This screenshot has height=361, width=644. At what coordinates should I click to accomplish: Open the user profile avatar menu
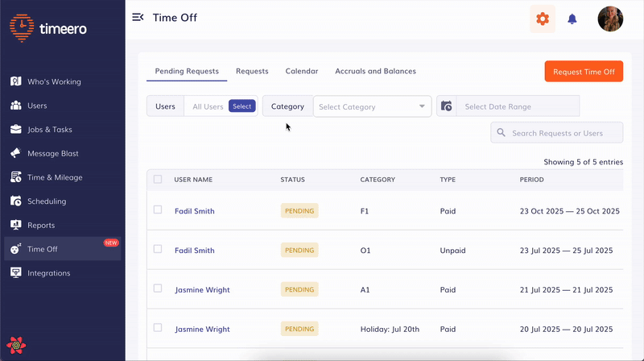pos(609,19)
